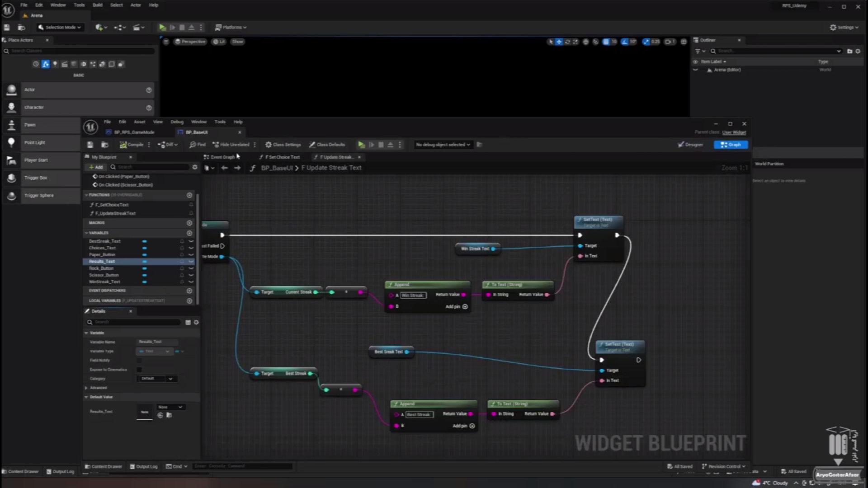Open Outliner settings gear icon
This screenshot has height=488, width=868.
click(x=858, y=51)
